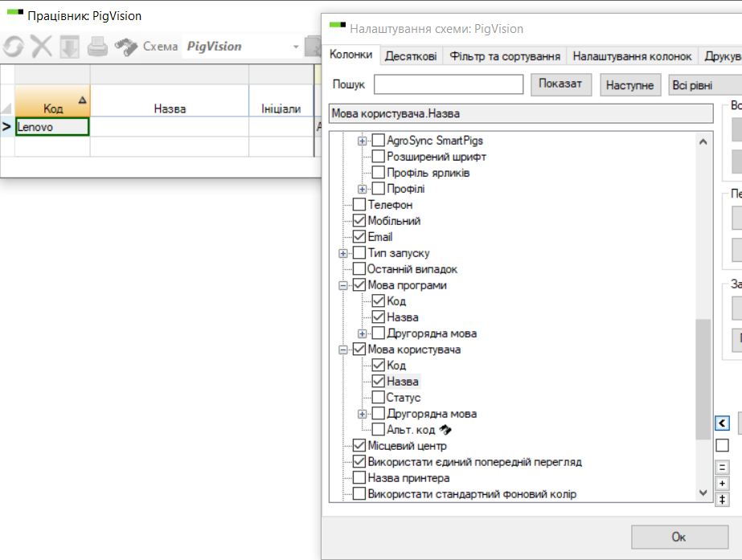This screenshot has height=560, width=742.
Task: Open the Фільтр та сортування tab
Action: tap(504, 56)
